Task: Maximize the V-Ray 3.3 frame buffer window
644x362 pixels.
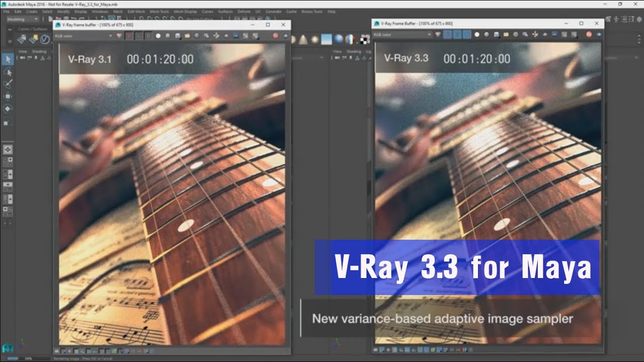Action: [x=581, y=24]
